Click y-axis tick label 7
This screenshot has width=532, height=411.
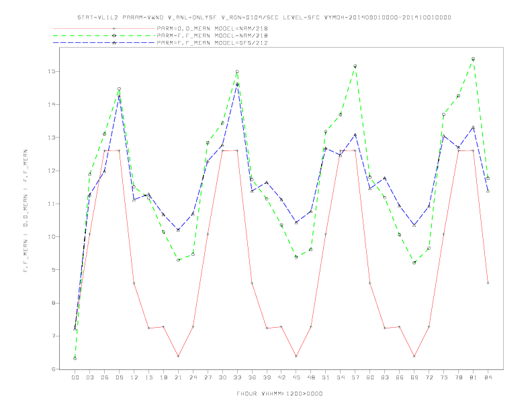tap(54, 336)
